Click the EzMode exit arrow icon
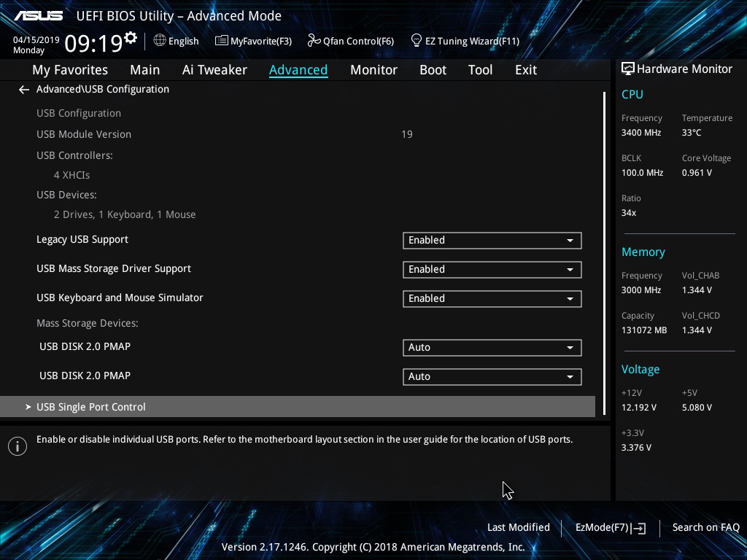Viewport: 747px width, 560px height. [x=639, y=528]
